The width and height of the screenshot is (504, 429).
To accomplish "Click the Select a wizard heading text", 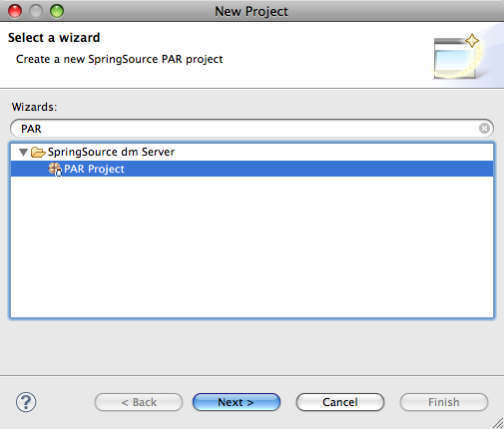I will click(54, 38).
